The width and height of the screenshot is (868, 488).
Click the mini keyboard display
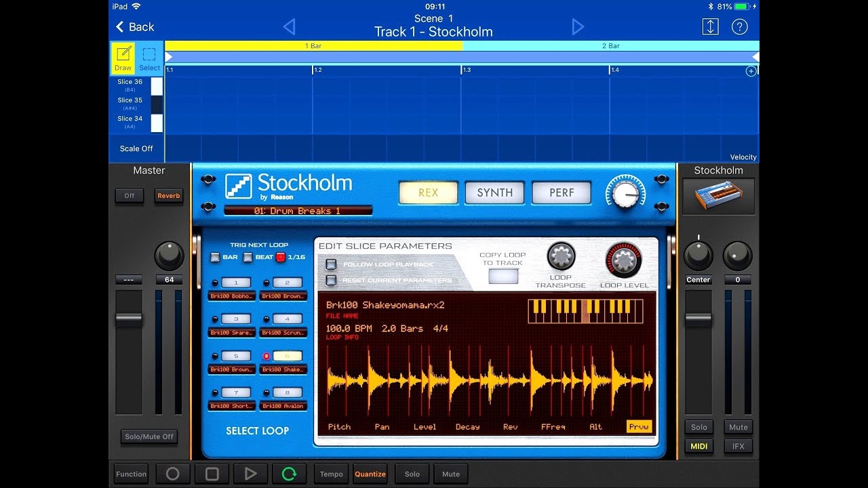tap(585, 311)
